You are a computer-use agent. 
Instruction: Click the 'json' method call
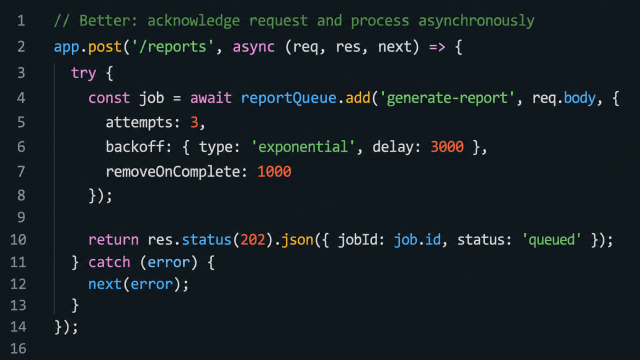pyautogui.click(x=297, y=240)
